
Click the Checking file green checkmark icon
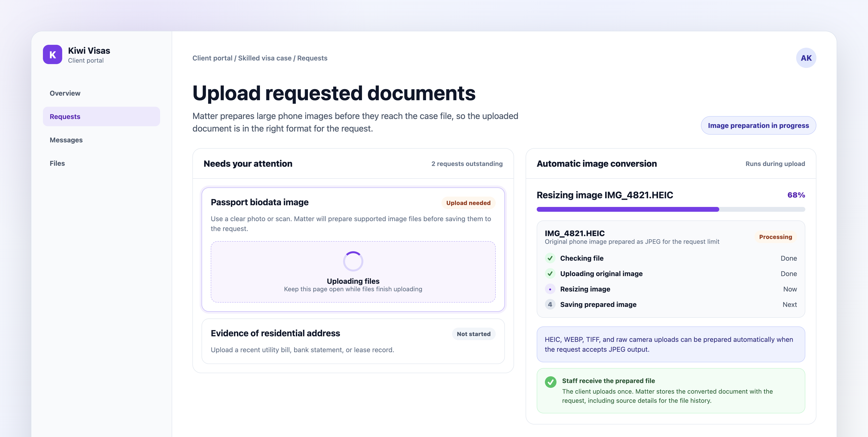coord(550,258)
